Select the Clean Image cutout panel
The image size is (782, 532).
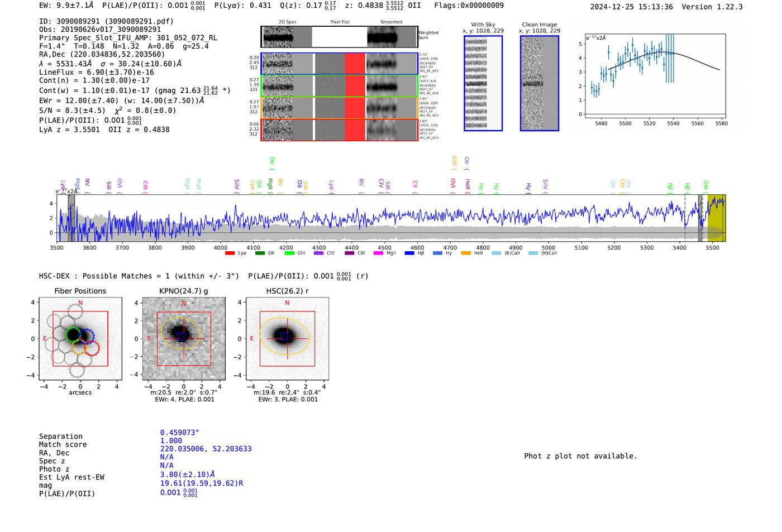pos(540,83)
